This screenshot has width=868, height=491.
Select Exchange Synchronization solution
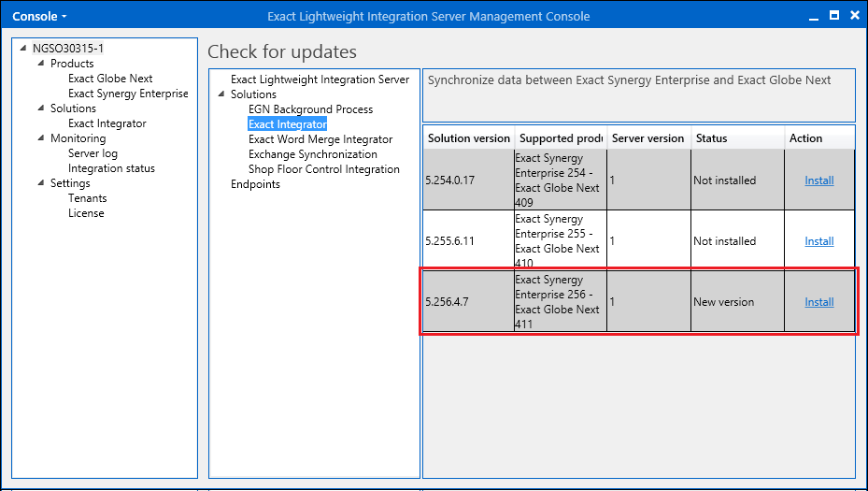pos(313,154)
